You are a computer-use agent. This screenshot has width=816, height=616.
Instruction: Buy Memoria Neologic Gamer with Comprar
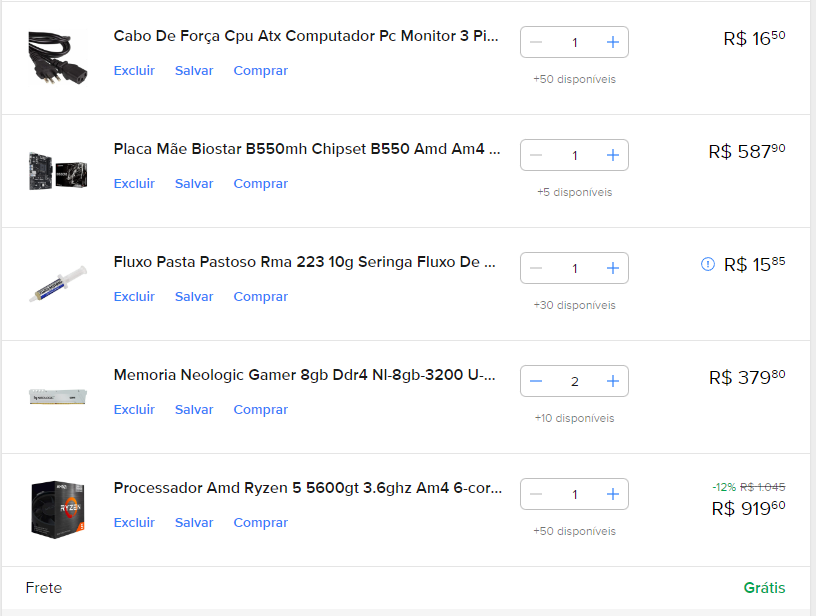260,409
